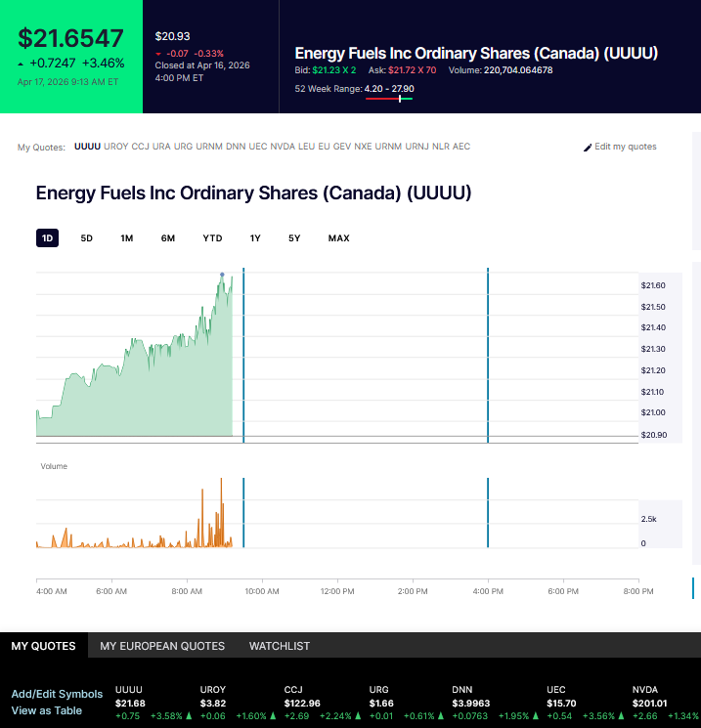Open DNN quote from My Quotes list
Screen dimensions: 701x728
click(x=236, y=147)
